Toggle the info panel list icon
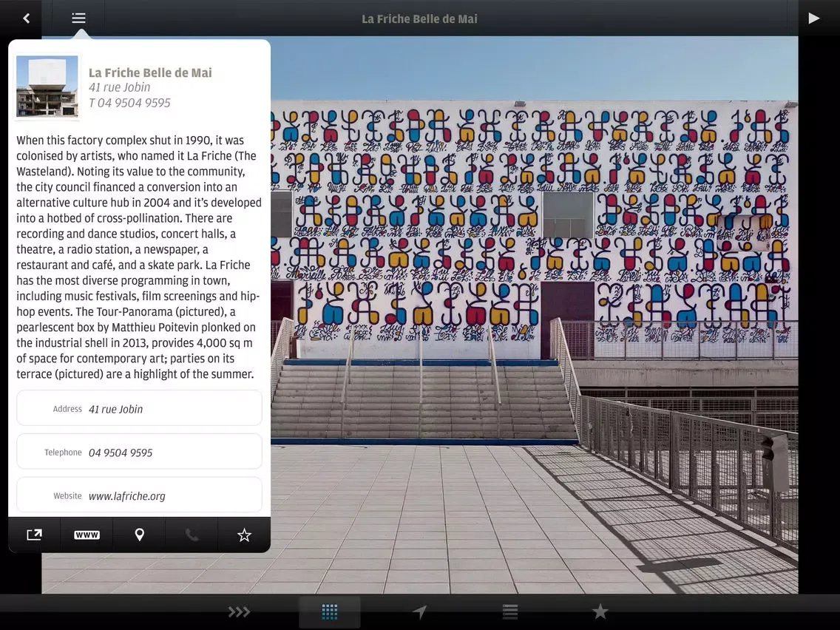 (78, 18)
